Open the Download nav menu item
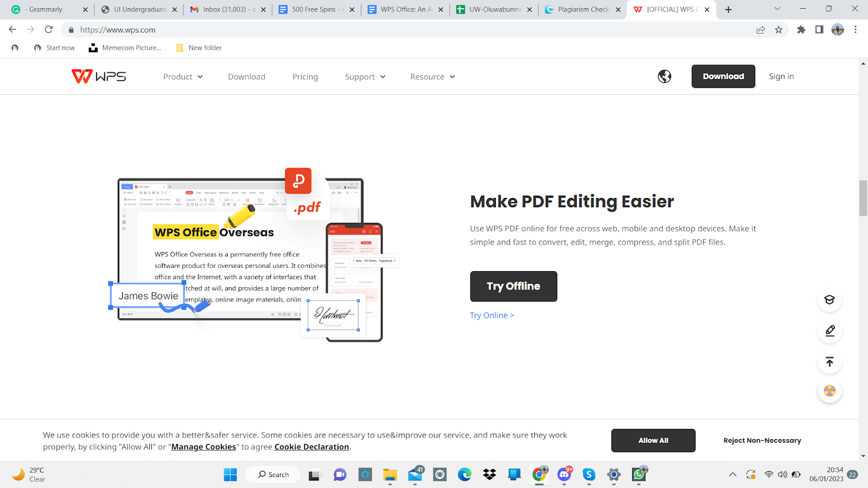Screen dimensions: 868x488 tap(247, 77)
